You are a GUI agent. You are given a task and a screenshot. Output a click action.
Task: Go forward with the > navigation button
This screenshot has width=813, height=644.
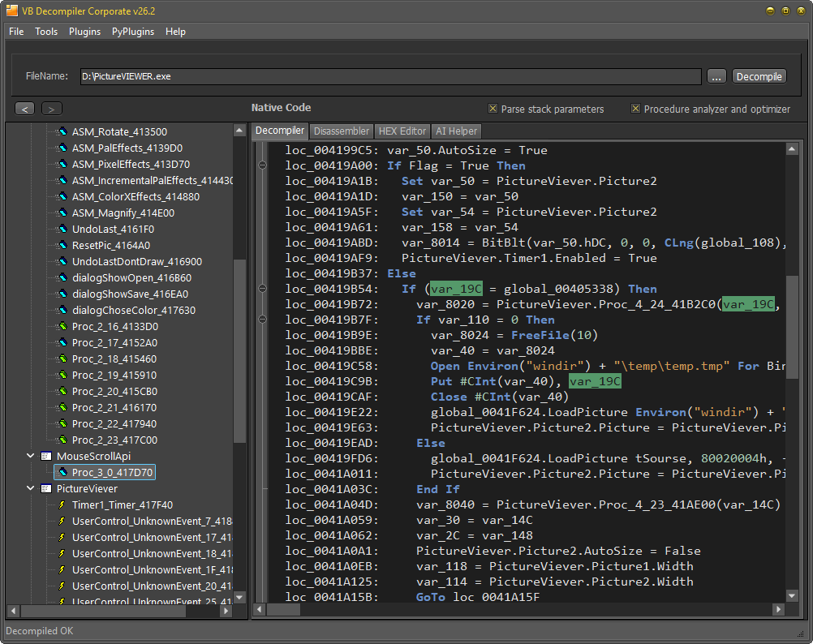pos(51,109)
